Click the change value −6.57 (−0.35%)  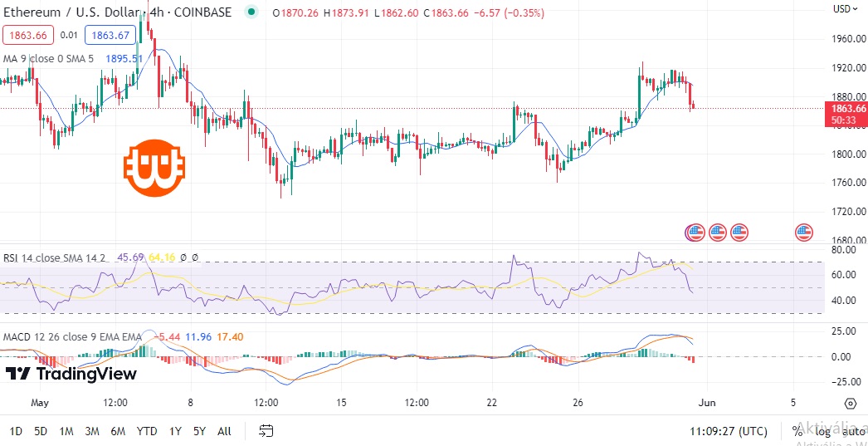tap(510, 12)
